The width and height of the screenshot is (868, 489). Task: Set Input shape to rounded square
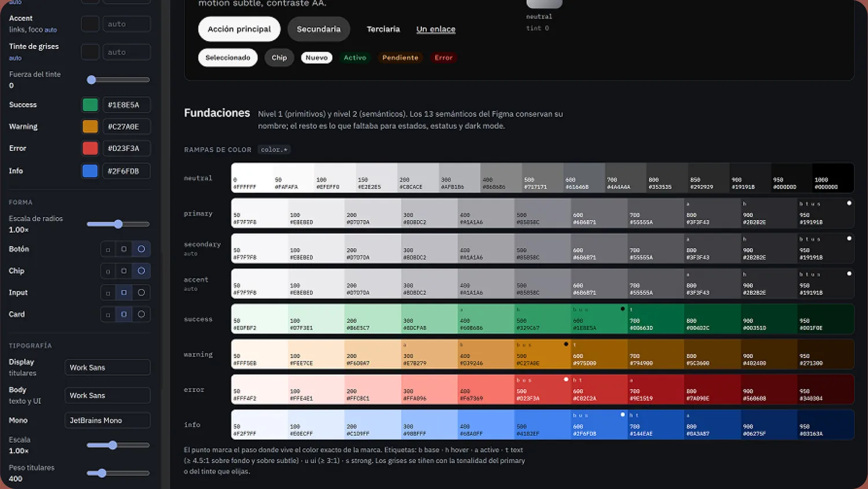click(124, 293)
